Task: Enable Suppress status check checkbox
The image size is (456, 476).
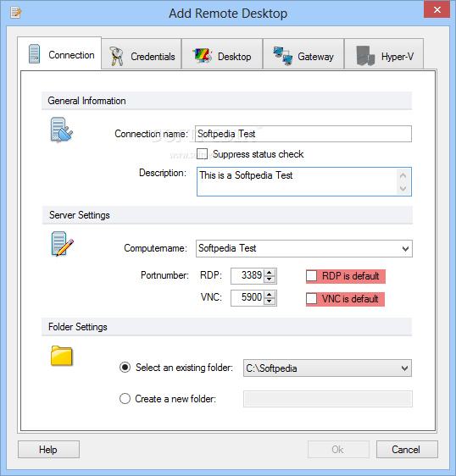Action: [x=202, y=154]
